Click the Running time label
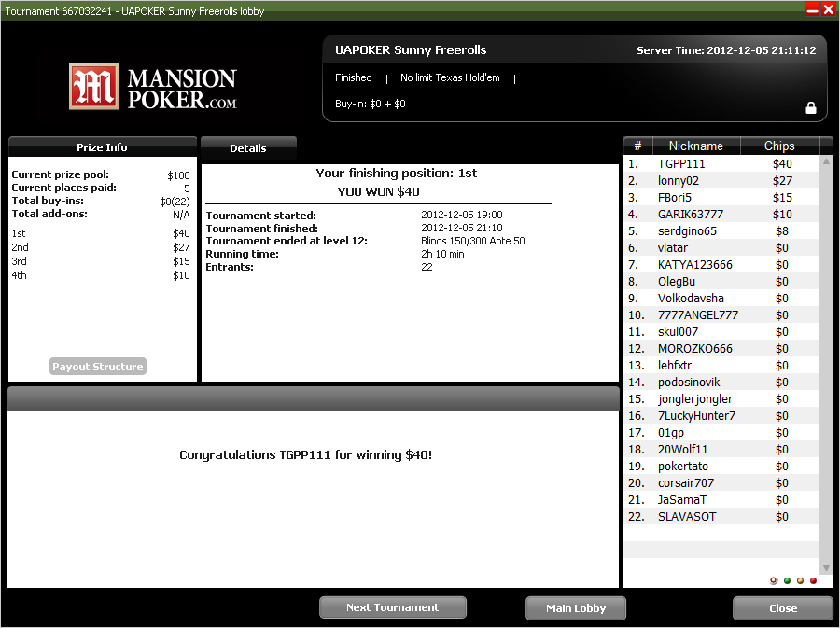Viewport: 840px width, 641px height. tap(242, 254)
